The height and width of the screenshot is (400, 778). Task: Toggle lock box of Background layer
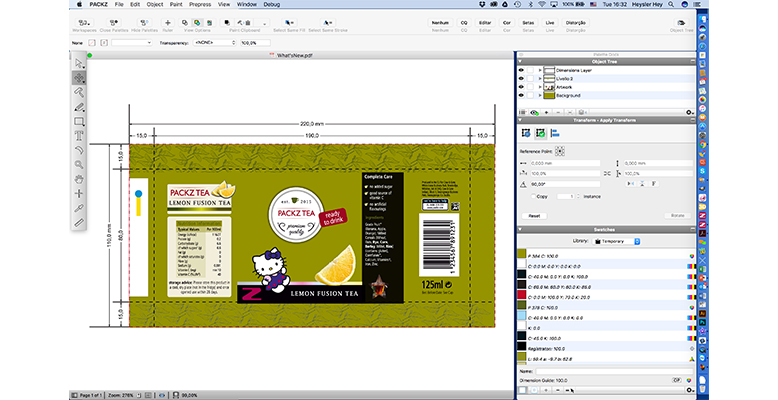click(530, 95)
